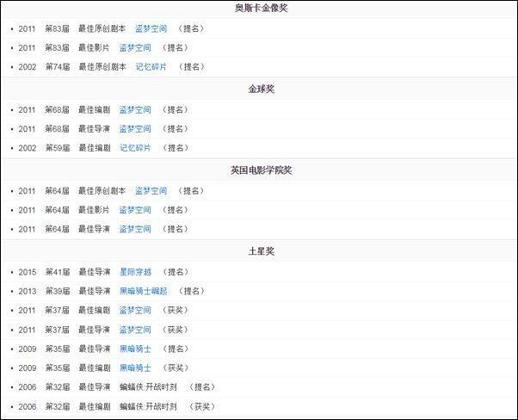Open 盗梦空间 link in 第68届 最佳导演 row
The width and height of the screenshot is (518, 420).
[135, 129]
